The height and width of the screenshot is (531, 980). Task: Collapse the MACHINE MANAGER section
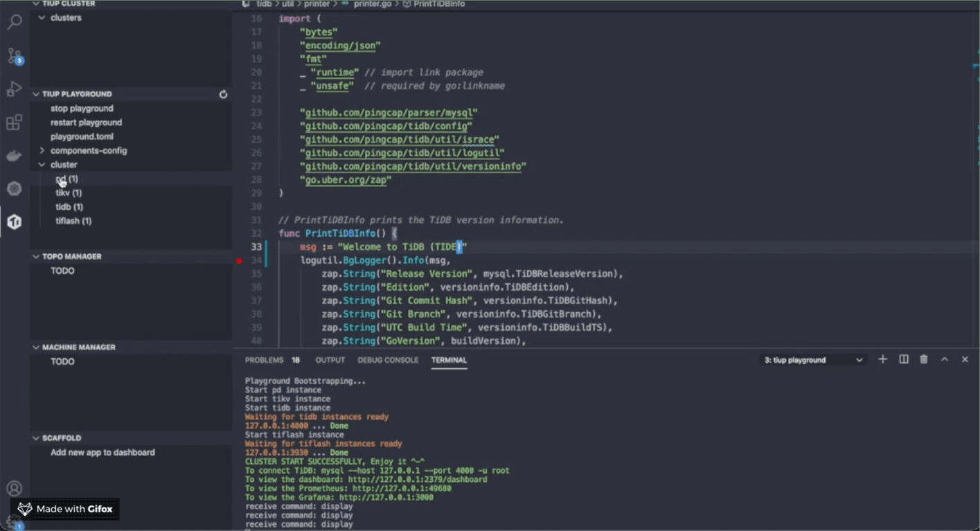pyautogui.click(x=36, y=347)
